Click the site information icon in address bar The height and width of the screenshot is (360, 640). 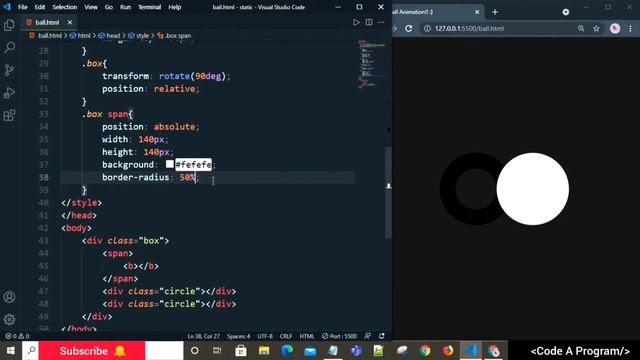click(x=427, y=29)
